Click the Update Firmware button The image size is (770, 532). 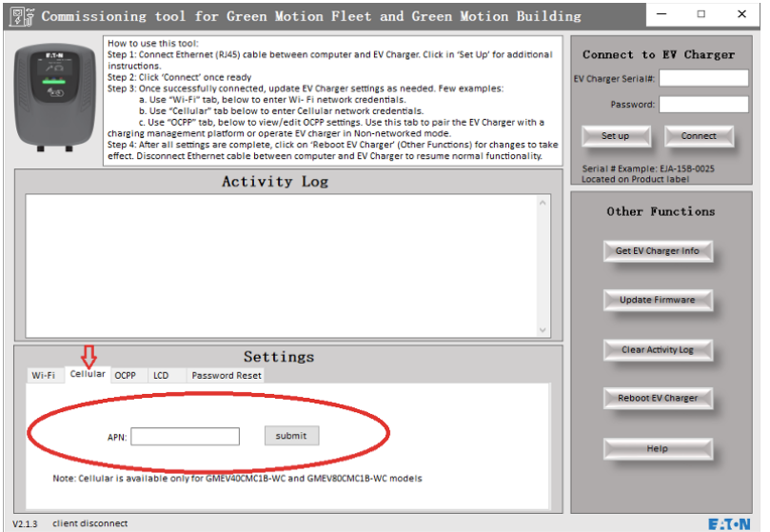pyautogui.click(x=658, y=300)
